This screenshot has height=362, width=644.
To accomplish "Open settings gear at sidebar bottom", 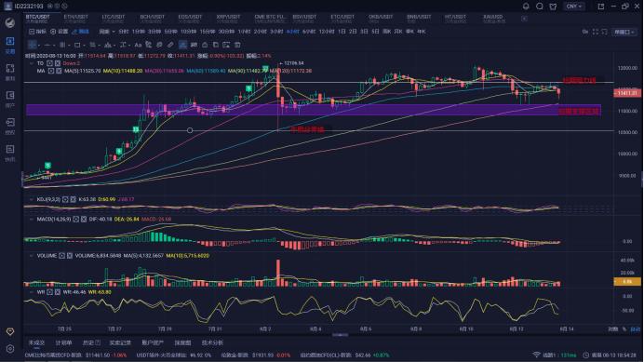I will (x=10, y=348).
